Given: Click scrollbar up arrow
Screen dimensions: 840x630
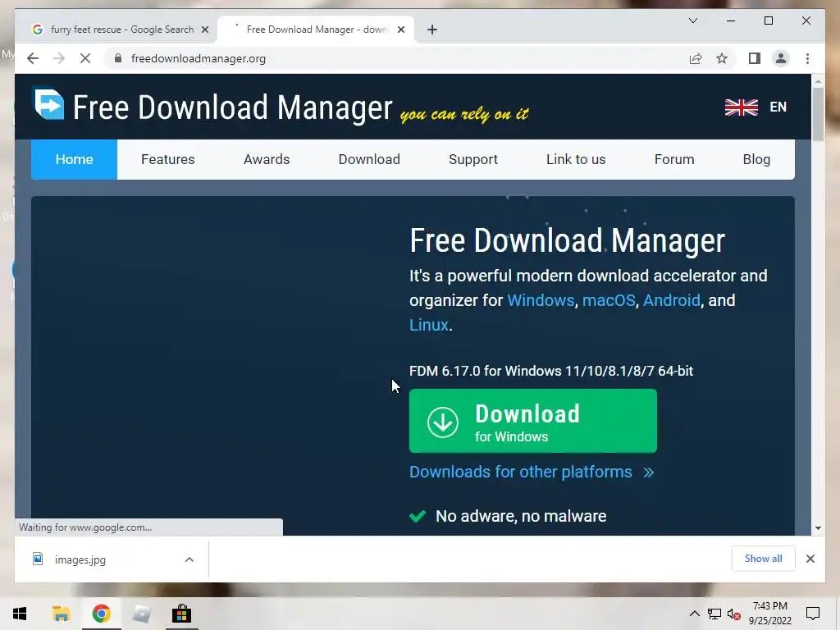Looking at the screenshot, I should [x=818, y=81].
